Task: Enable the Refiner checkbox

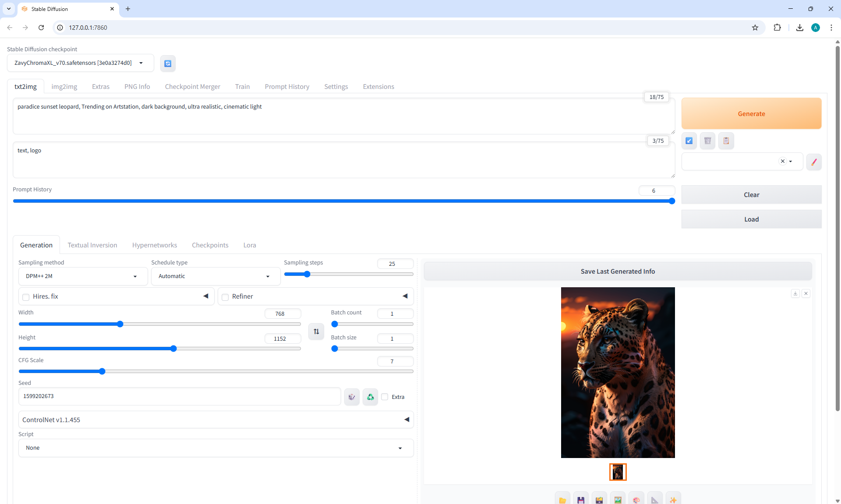Action: tap(226, 297)
